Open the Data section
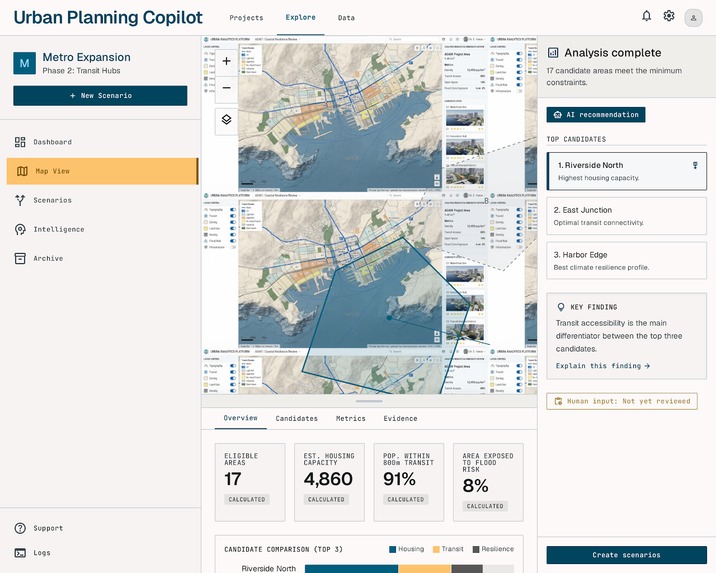 [x=346, y=18]
